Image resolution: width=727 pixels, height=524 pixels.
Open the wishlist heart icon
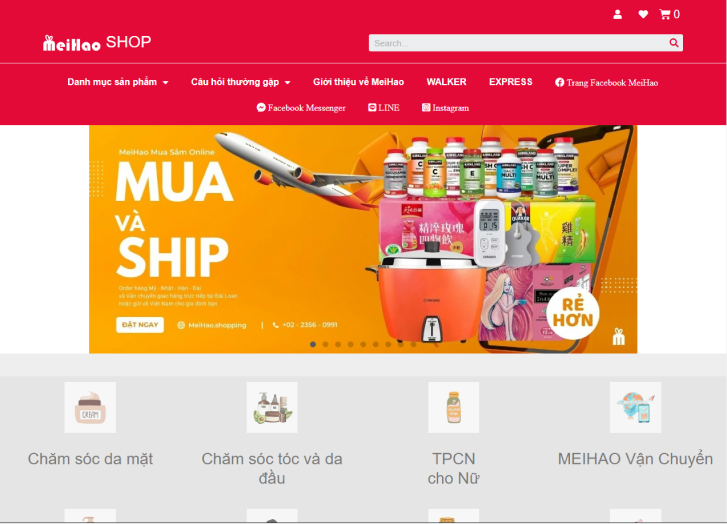pyautogui.click(x=643, y=14)
